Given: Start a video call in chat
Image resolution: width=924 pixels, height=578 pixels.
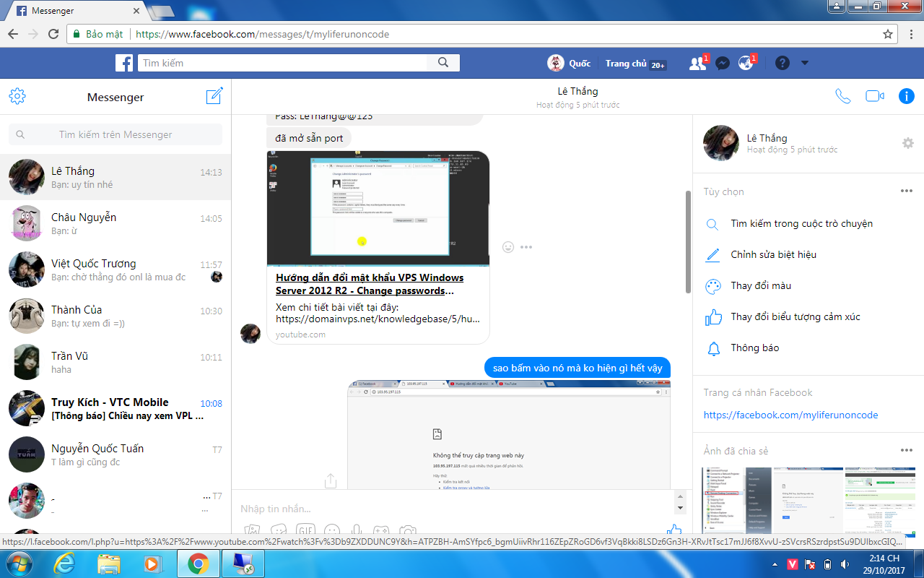Looking at the screenshot, I should click(x=875, y=97).
